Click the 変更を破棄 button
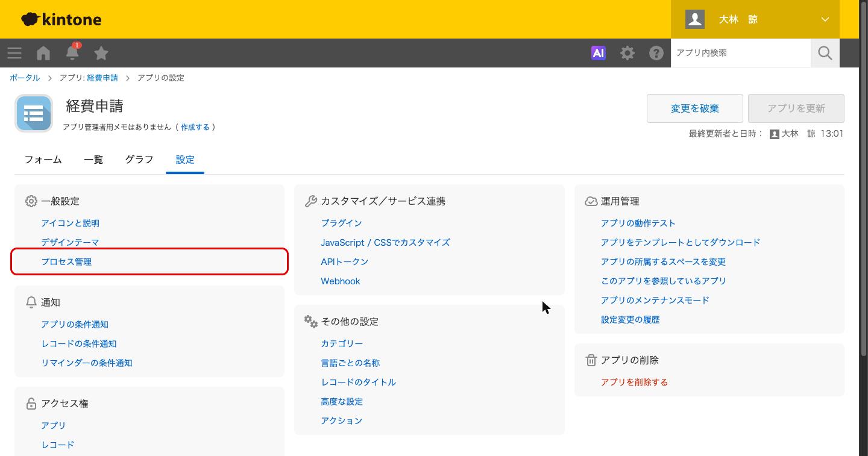This screenshot has height=456, width=868. (695, 108)
